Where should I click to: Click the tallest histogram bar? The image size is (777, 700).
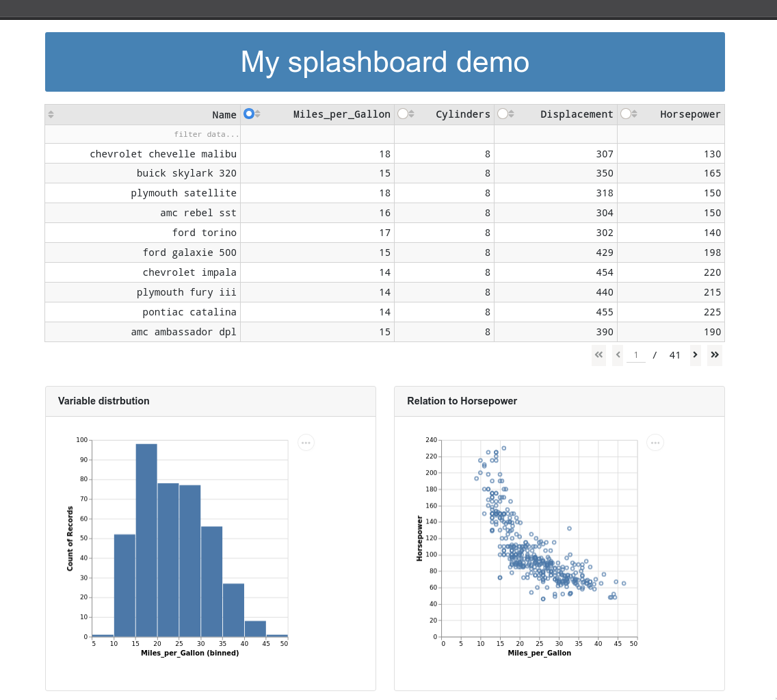(x=146, y=541)
